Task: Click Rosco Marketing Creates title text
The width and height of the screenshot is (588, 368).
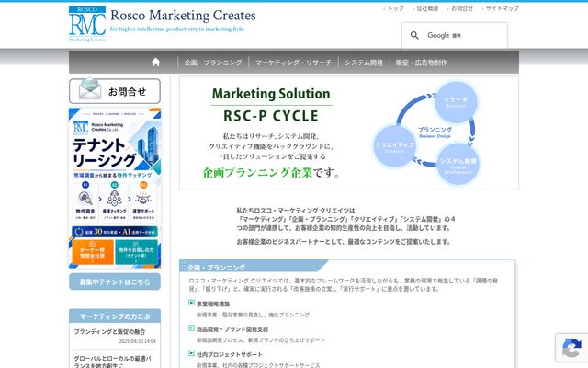Action: pos(184,16)
